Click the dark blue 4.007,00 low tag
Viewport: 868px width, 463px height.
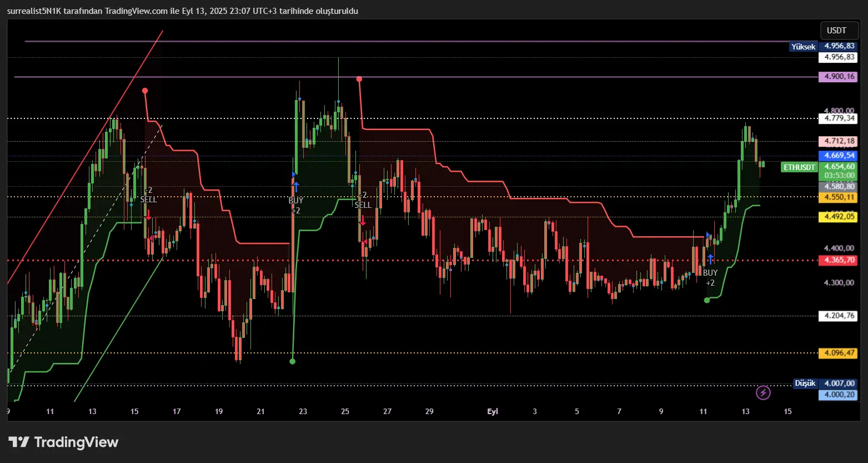pyautogui.click(x=839, y=384)
